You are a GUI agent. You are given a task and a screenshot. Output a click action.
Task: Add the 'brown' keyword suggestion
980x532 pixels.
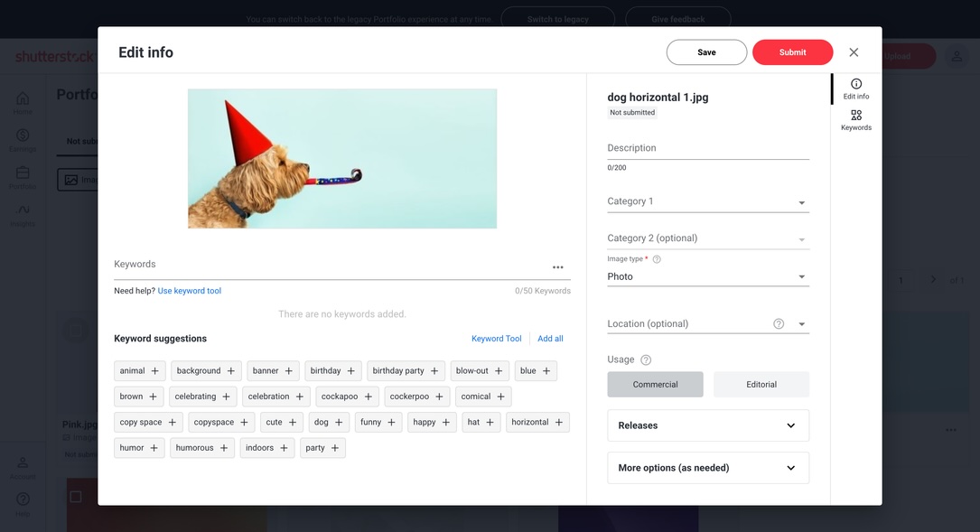139,397
